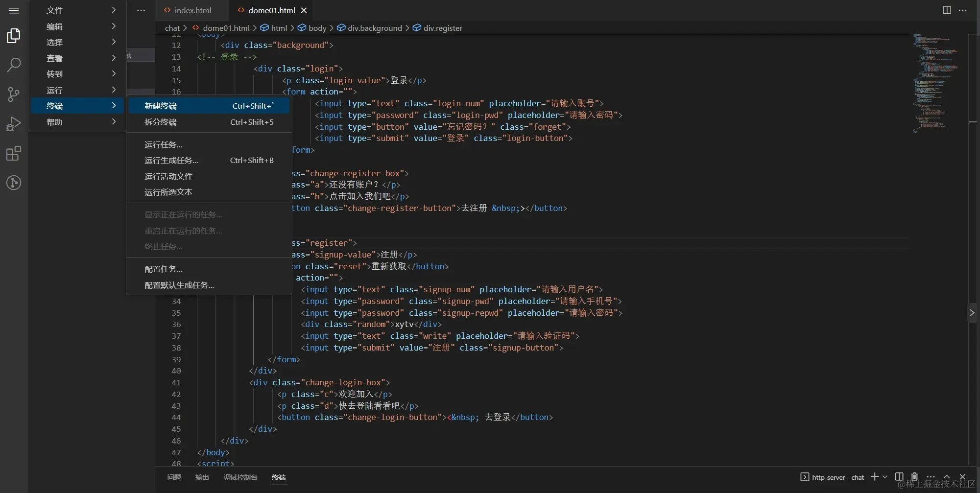Click the 终止任务... entry
The width and height of the screenshot is (980, 493).
(209, 246)
